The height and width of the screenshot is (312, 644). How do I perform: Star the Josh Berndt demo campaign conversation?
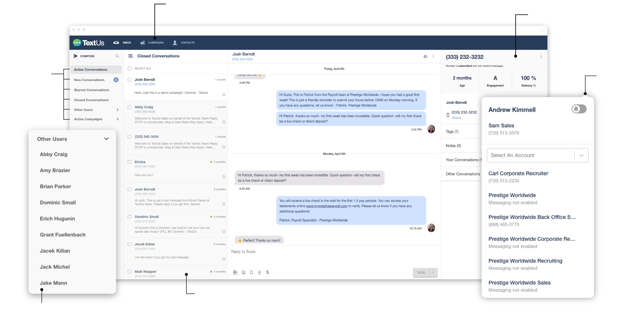coord(224,94)
